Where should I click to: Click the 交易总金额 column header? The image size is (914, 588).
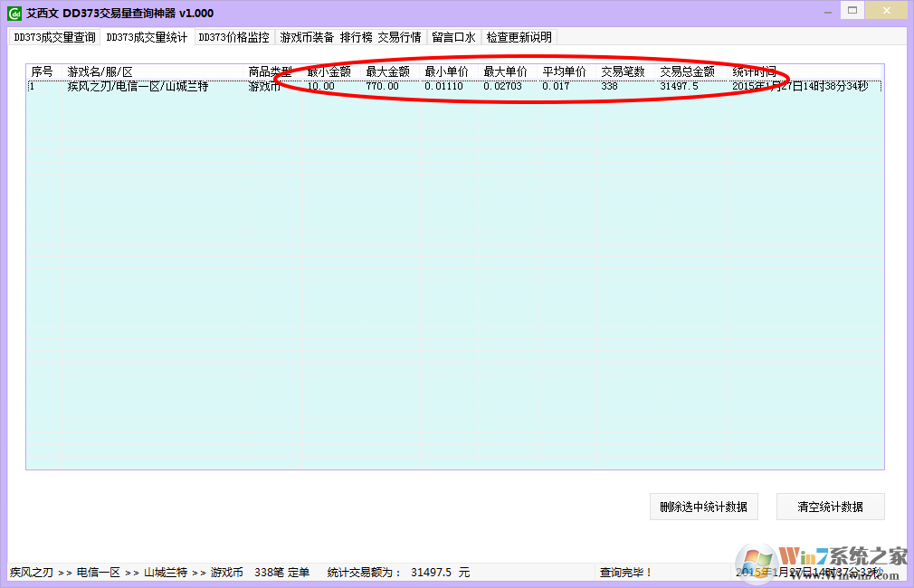[687, 71]
